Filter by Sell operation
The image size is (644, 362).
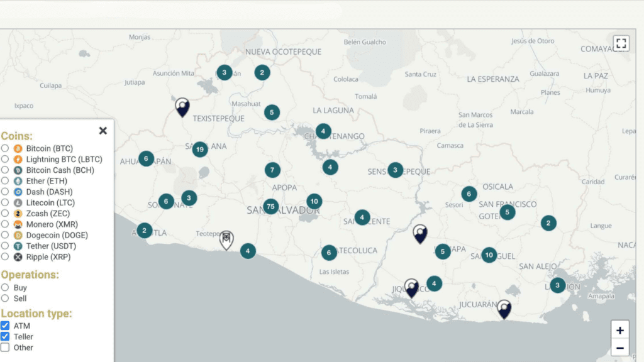tap(5, 299)
